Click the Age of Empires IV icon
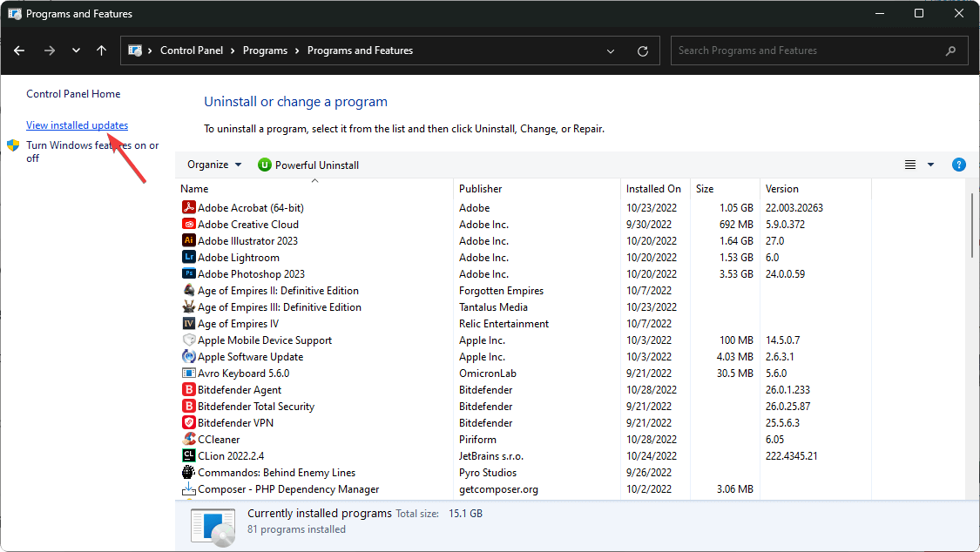 pyautogui.click(x=188, y=324)
